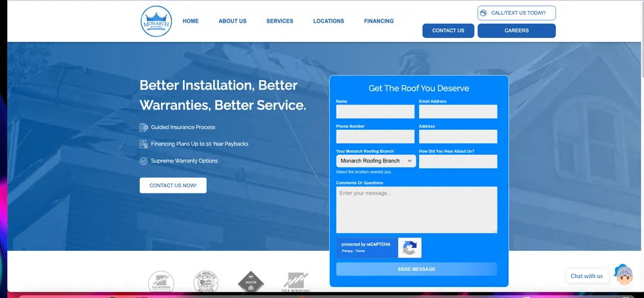Focus the Email Address input field
644x298 pixels.
[458, 112]
